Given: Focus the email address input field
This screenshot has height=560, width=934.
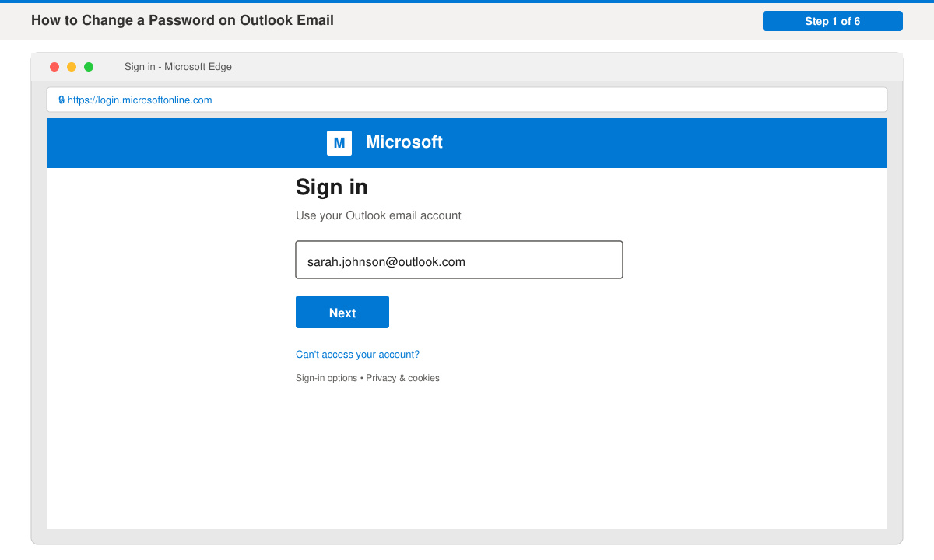Looking at the screenshot, I should [x=459, y=260].
